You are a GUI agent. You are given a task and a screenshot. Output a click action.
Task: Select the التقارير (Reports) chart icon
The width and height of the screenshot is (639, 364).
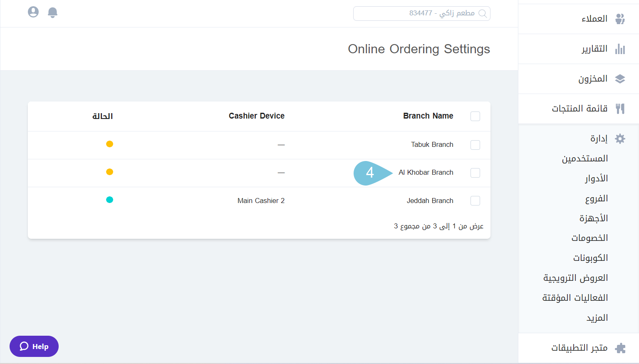click(x=621, y=49)
